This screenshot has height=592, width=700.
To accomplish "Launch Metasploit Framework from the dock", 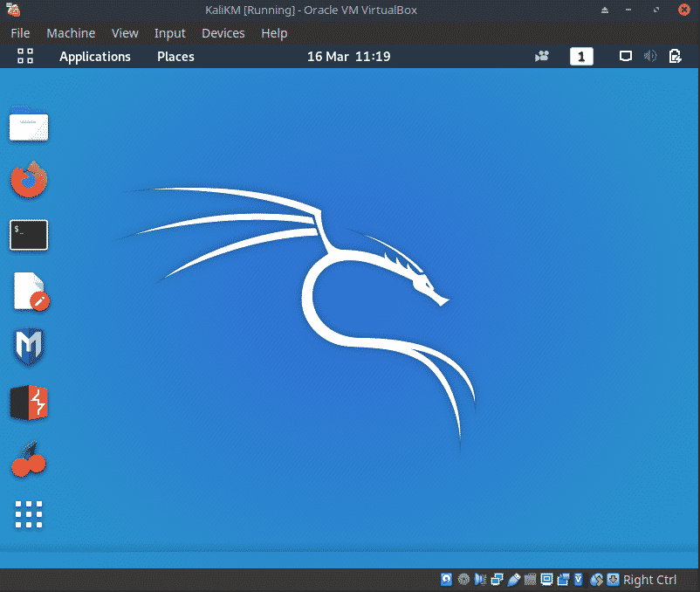I will pyautogui.click(x=29, y=348).
